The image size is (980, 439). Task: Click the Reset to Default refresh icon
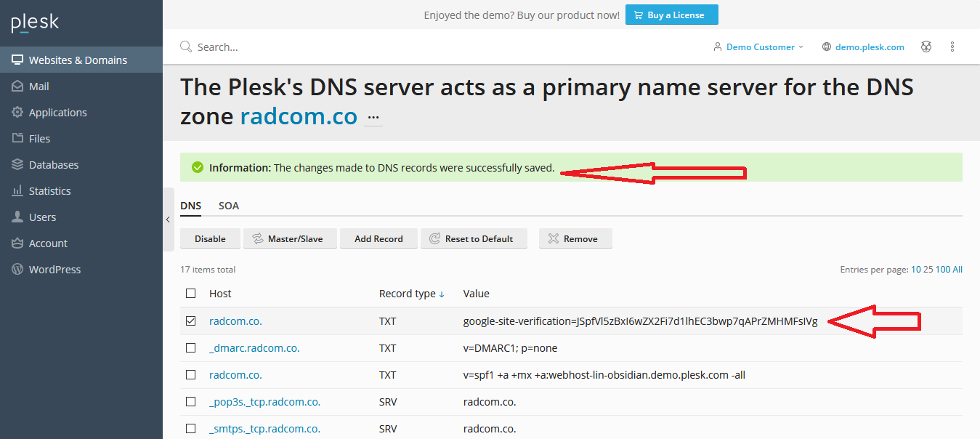click(434, 238)
